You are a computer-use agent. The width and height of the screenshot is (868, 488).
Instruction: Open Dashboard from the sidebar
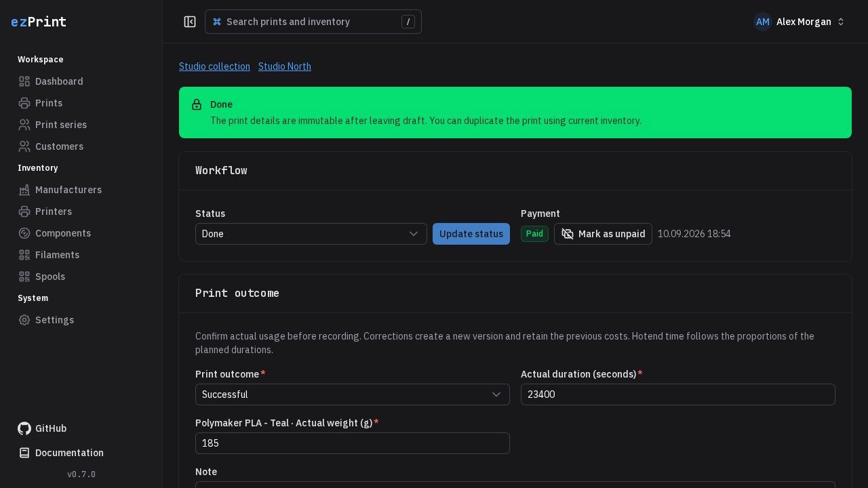(x=81, y=81)
